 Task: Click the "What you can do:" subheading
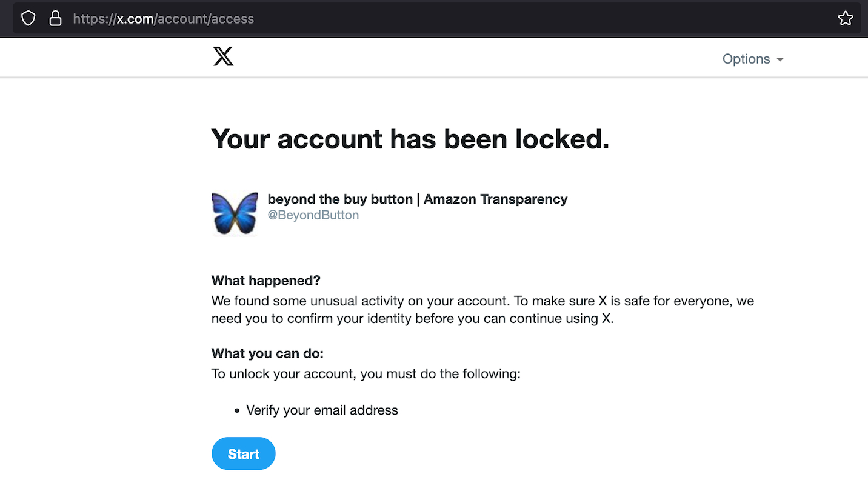pos(267,353)
